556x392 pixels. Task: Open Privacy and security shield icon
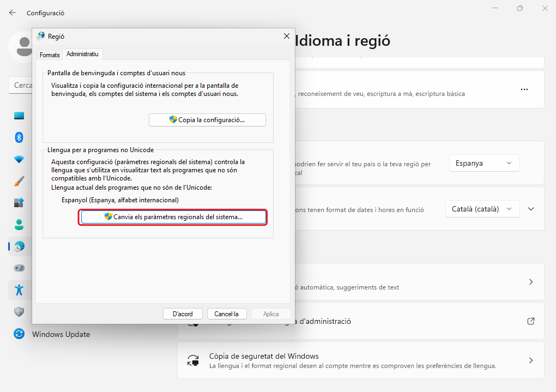coord(19,312)
